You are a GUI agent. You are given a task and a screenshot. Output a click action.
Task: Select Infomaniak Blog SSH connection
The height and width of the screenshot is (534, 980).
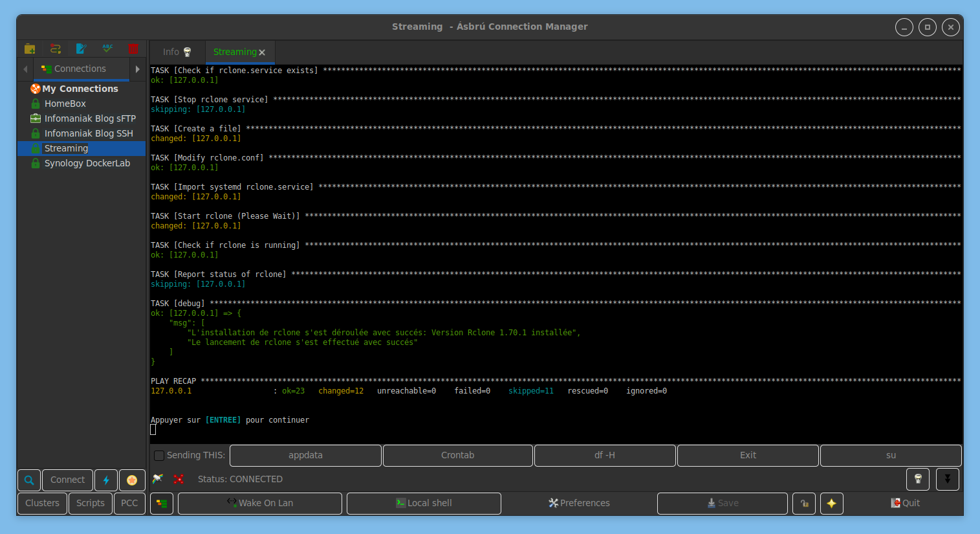(89, 133)
